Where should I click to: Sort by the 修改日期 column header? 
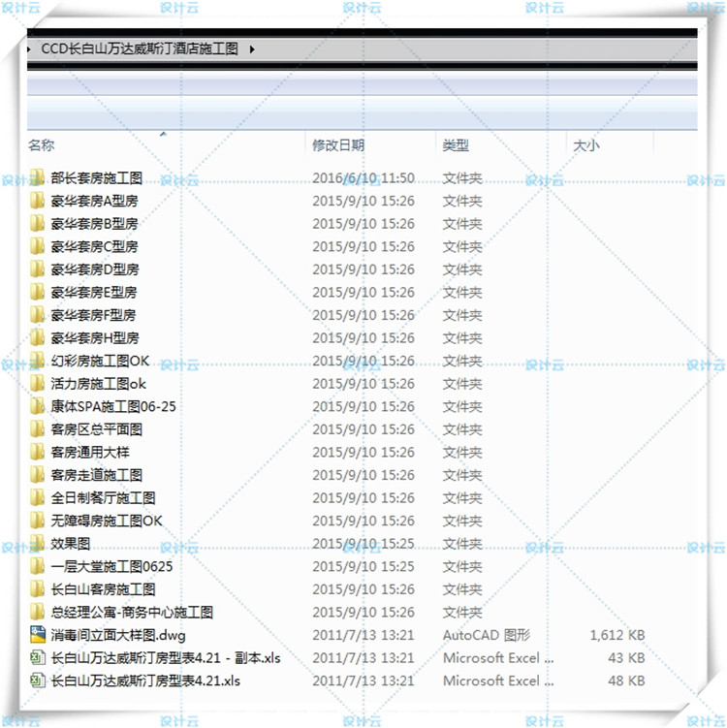(338, 145)
